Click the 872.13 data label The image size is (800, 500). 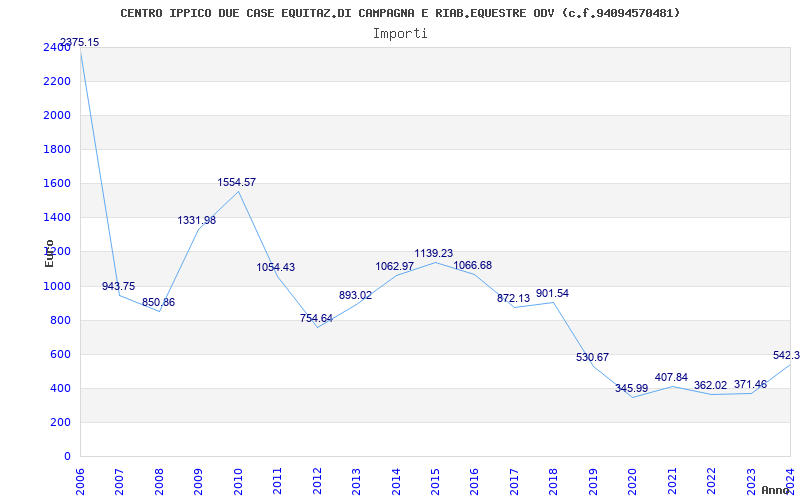click(x=513, y=298)
